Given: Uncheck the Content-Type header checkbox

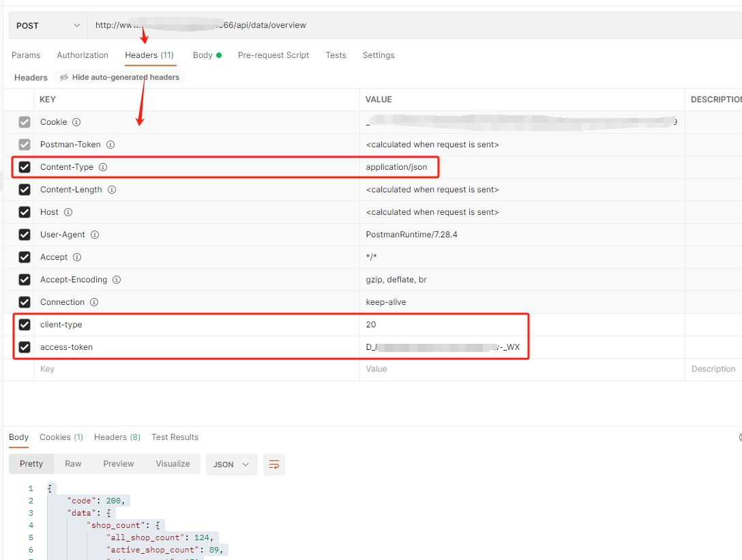Looking at the screenshot, I should pos(25,167).
